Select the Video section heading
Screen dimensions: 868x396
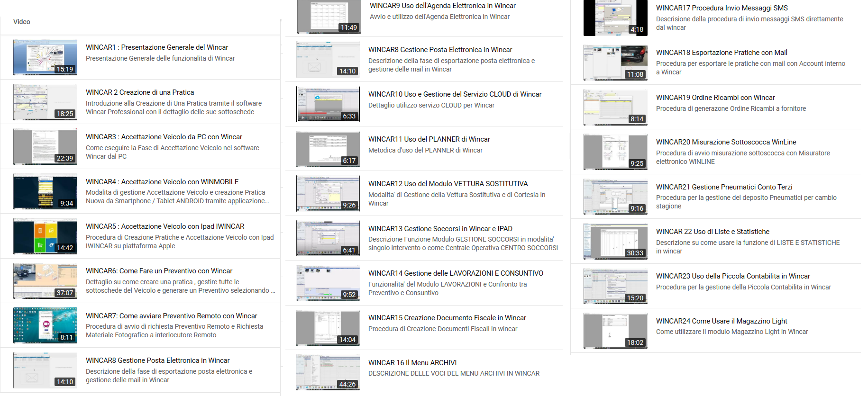pyautogui.click(x=22, y=22)
